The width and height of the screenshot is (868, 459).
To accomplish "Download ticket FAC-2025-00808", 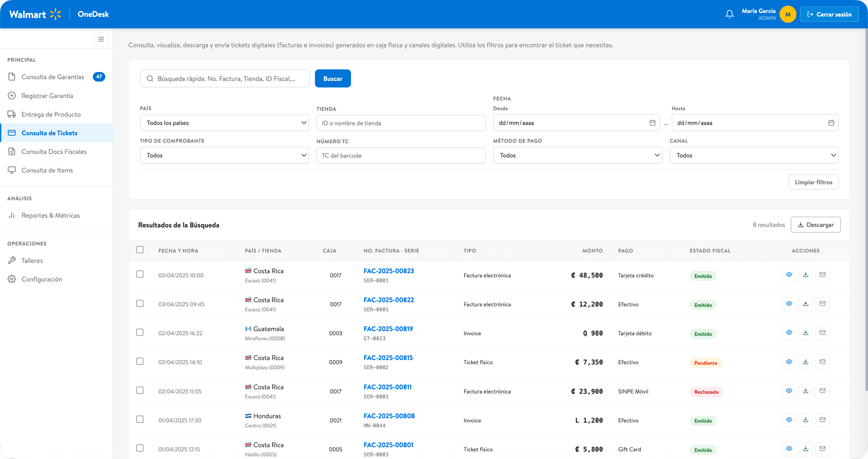I will point(806,420).
